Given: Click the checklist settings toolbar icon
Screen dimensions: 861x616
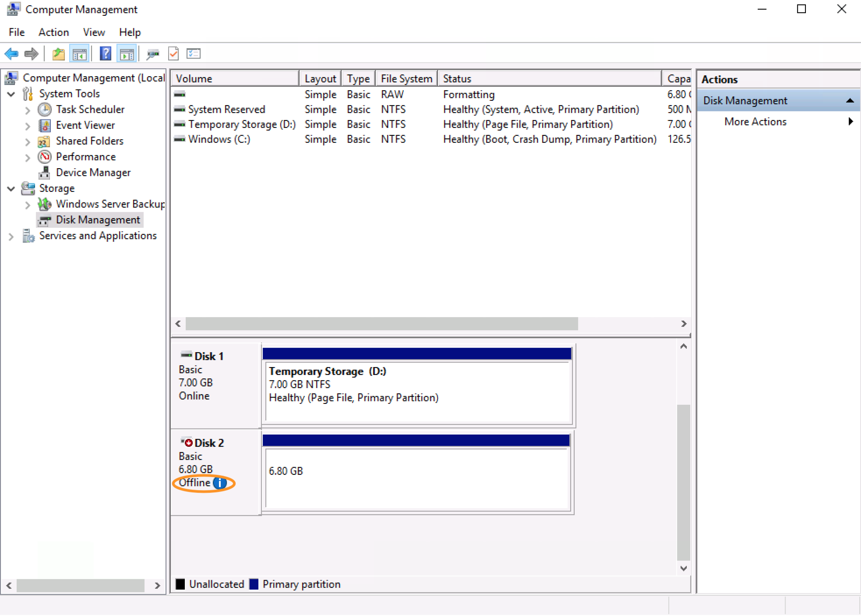Looking at the screenshot, I should coord(193,54).
